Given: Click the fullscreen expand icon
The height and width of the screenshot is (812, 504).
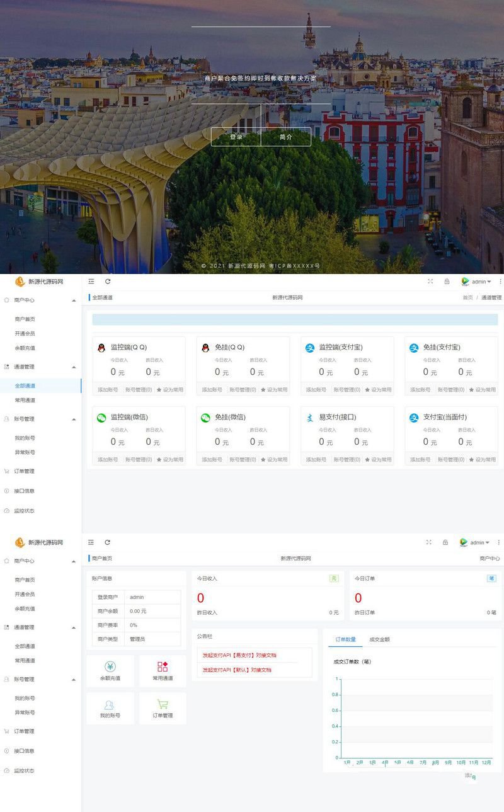Looking at the screenshot, I should tap(430, 282).
